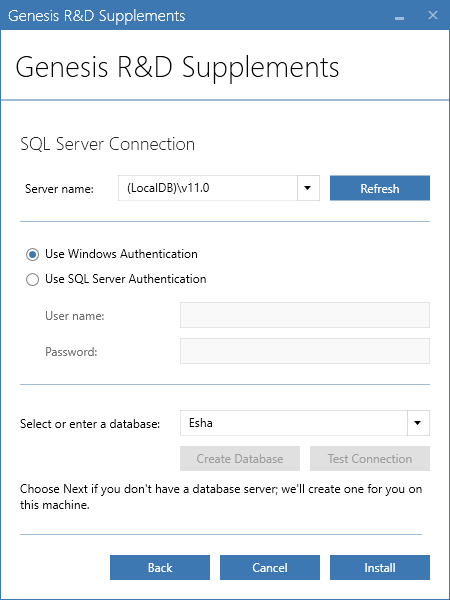Click the Test Connection button
This screenshot has height=600, width=450.
370,458
